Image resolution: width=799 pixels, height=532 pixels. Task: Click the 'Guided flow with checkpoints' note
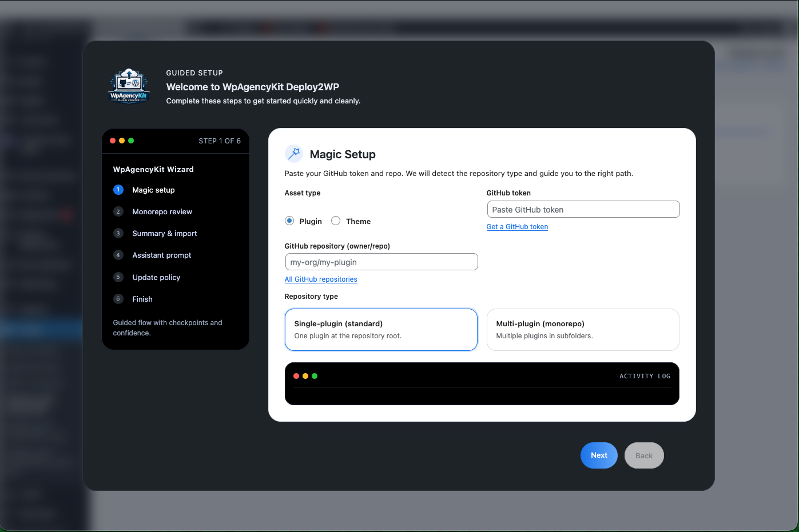(x=168, y=327)
